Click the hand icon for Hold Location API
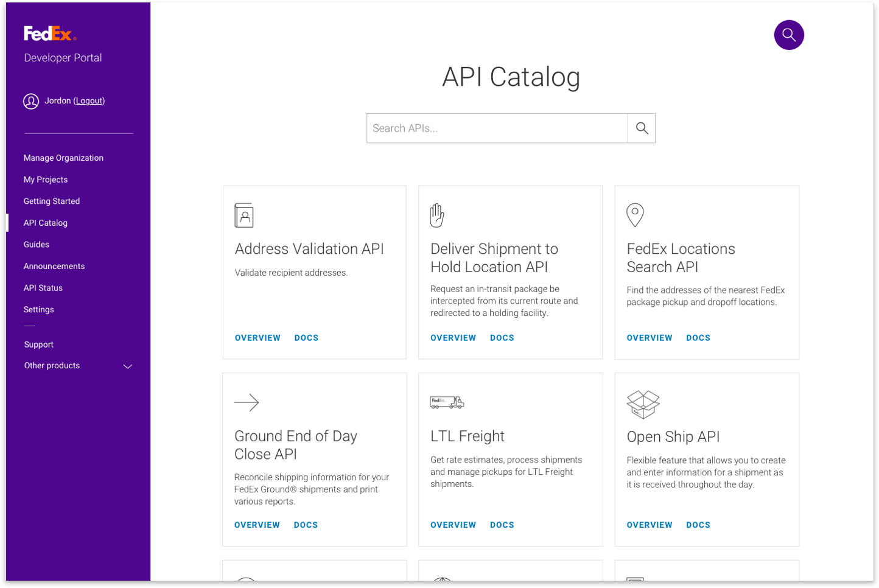 coord(437,215)
